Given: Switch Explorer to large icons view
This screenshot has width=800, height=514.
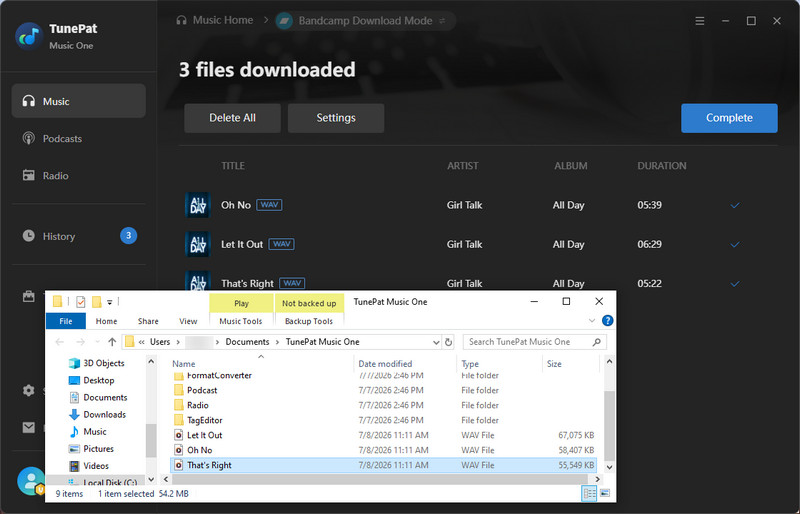Looking at the screenshot, I should coord(605,494).
